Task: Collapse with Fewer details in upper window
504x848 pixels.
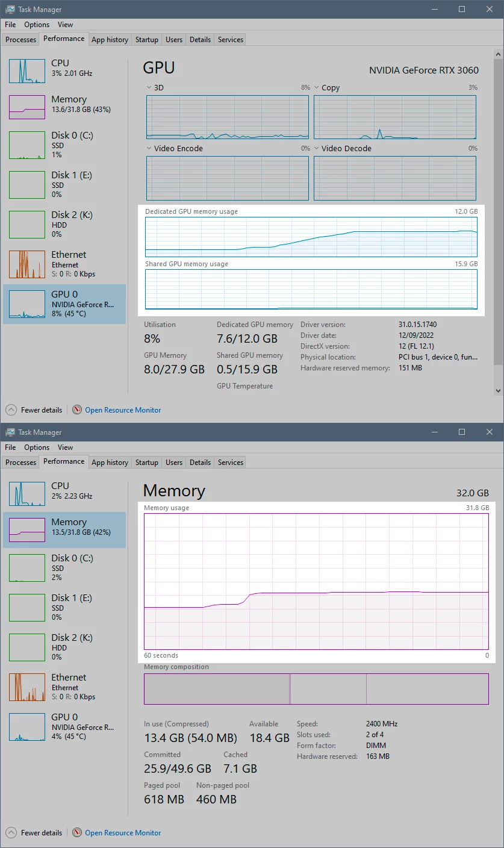Action: pyautogui.click(x=34, y=410)
